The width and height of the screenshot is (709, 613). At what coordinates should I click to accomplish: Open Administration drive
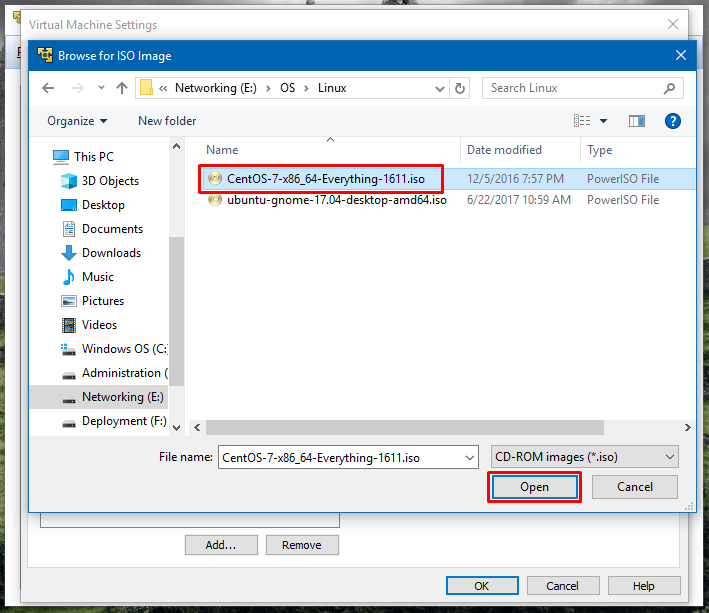124,373
